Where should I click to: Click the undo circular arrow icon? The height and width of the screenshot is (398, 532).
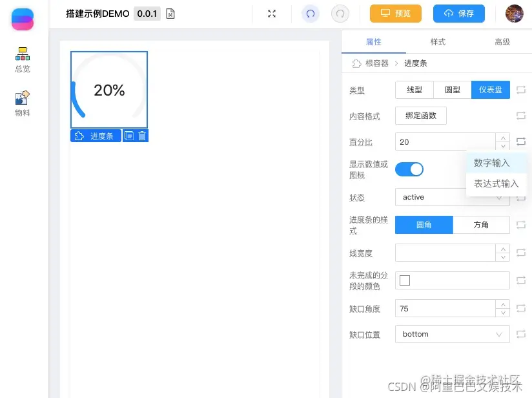click(311, 13)
